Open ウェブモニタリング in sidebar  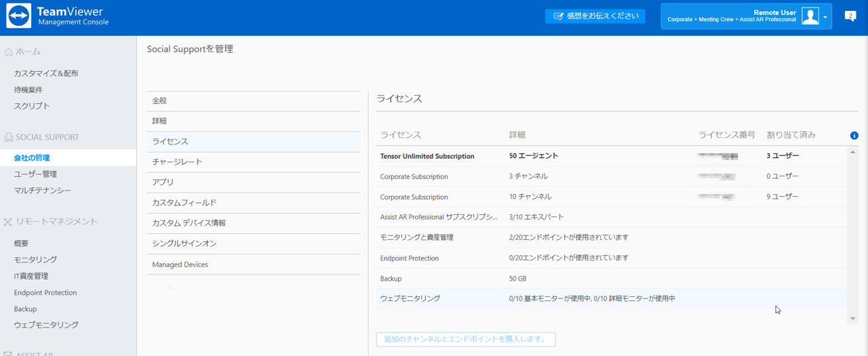tap(46, 325)
